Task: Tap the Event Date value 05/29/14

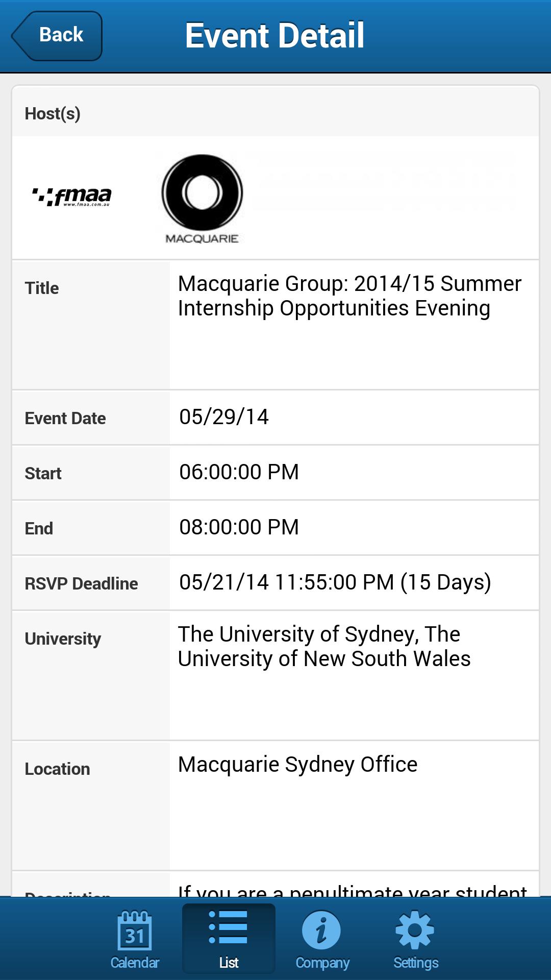Action: coord(223,417)
